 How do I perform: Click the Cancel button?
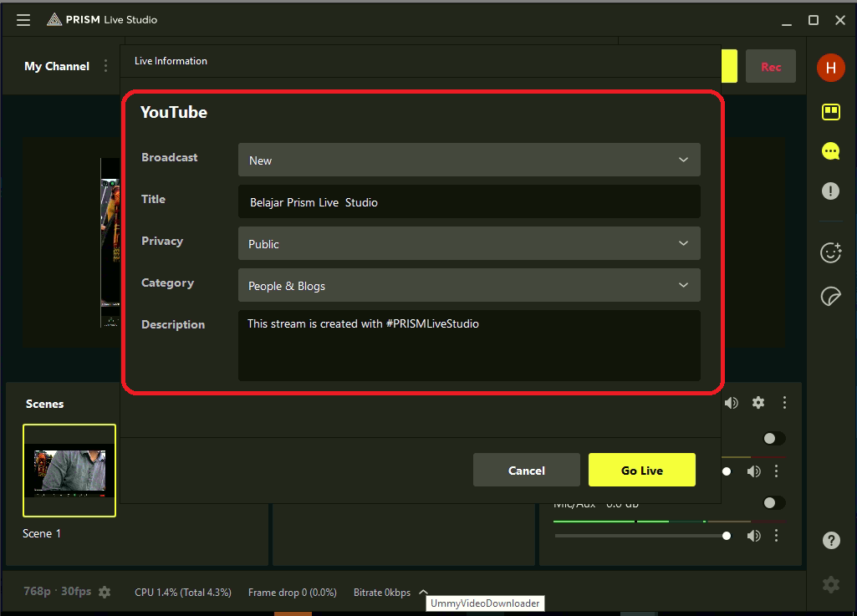tap(527, 470)
